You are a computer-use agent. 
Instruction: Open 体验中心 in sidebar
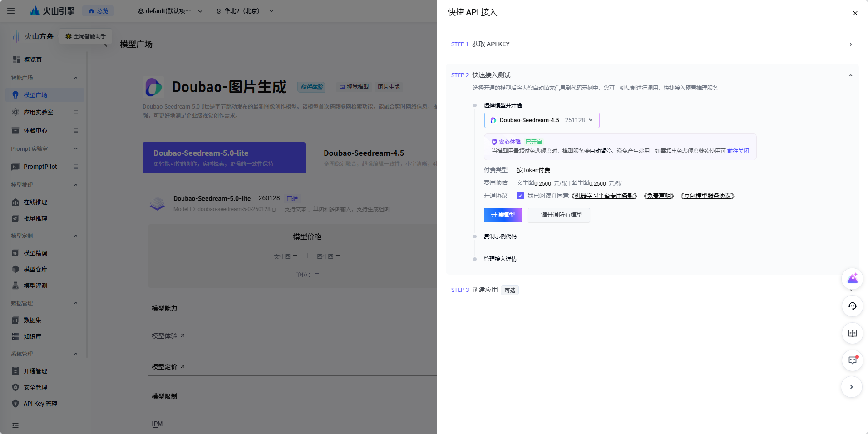coord(35,130)
